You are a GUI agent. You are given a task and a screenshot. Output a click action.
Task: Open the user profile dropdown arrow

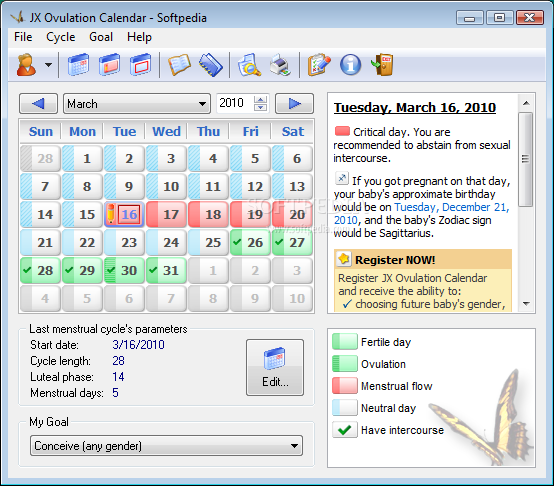coord(48,65)
